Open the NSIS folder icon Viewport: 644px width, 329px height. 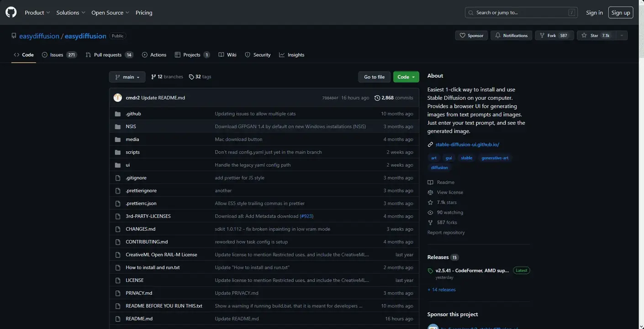pyautogui.click(x=118, y=127)
